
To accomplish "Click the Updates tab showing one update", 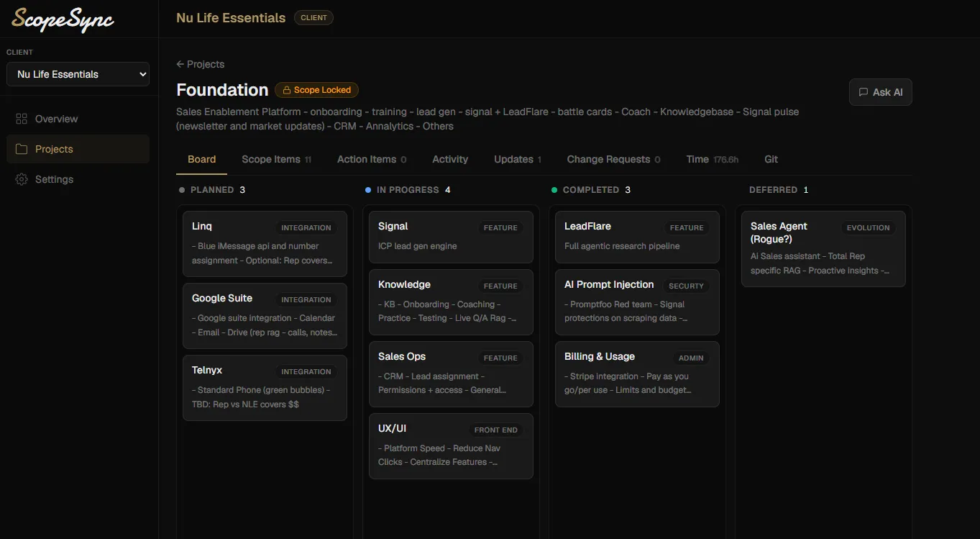I will pos(513,159).
